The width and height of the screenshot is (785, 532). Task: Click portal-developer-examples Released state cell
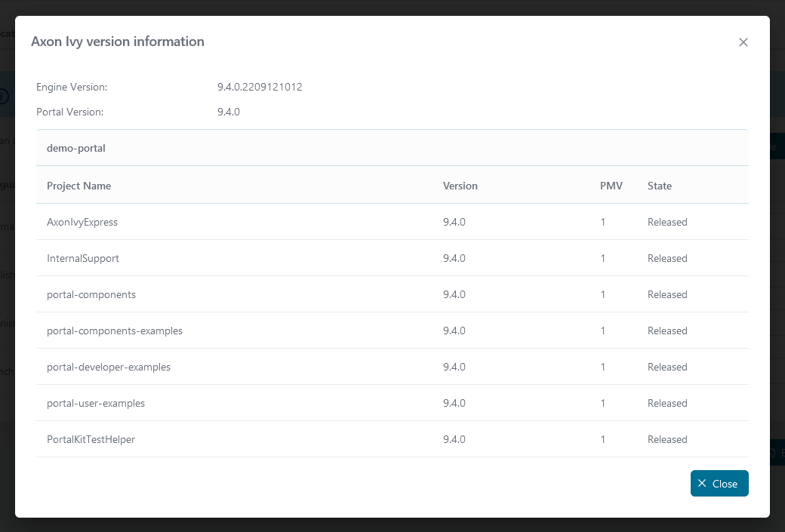[667, 367]
